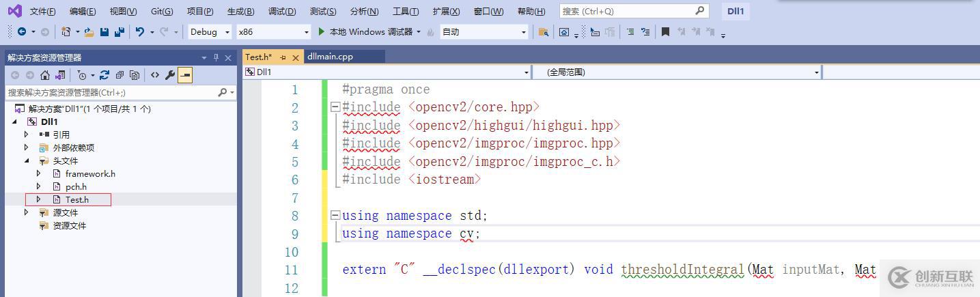Undo the last edit with the toolbar icon
This screenshot has width=980, height=297.
(140, 31)
